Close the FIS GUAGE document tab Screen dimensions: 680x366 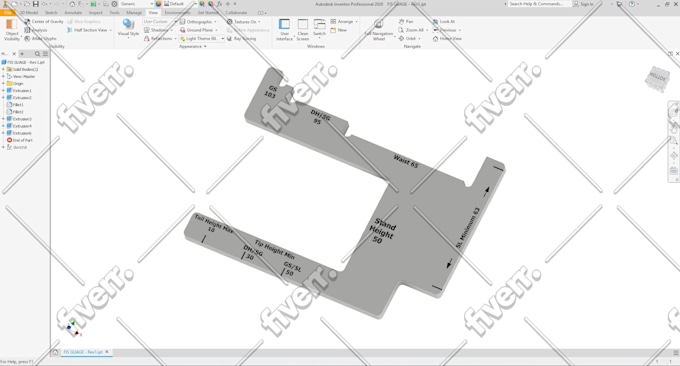pyautogui.click(x=107, y=352)
